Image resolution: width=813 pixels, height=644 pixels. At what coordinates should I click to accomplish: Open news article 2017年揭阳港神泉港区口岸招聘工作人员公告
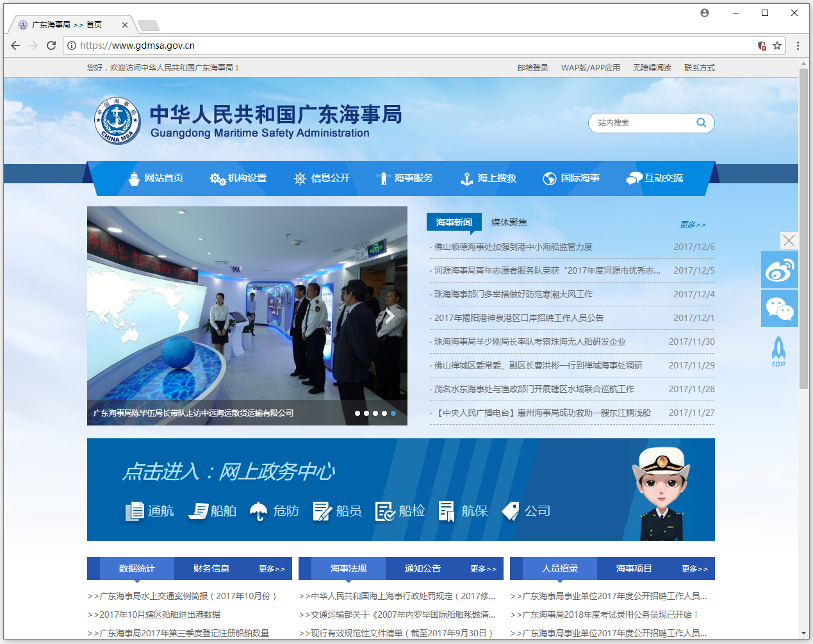519,318
